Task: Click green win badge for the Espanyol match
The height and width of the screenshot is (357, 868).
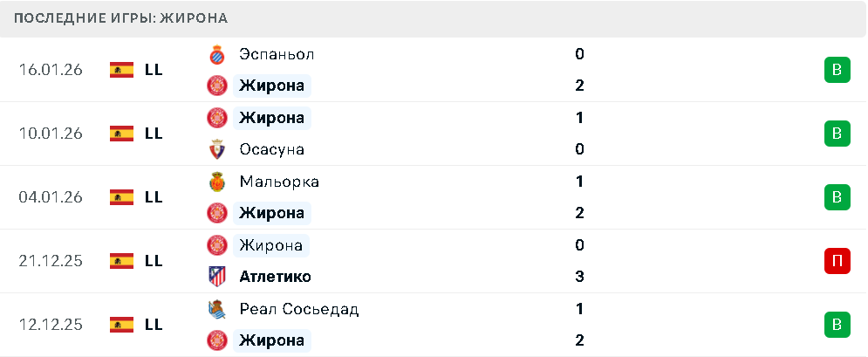Action: [837, 70]
